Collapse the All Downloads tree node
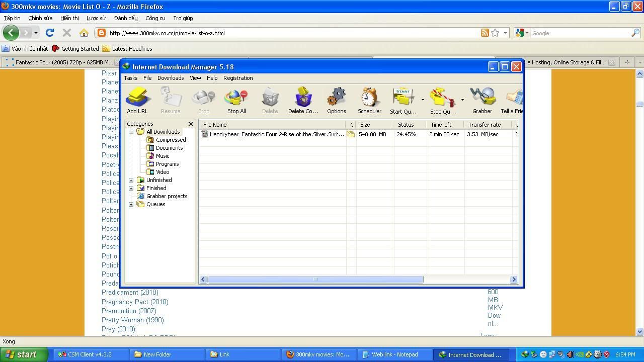The height and width of the screenshot is (362, 644). click(131, 132)
